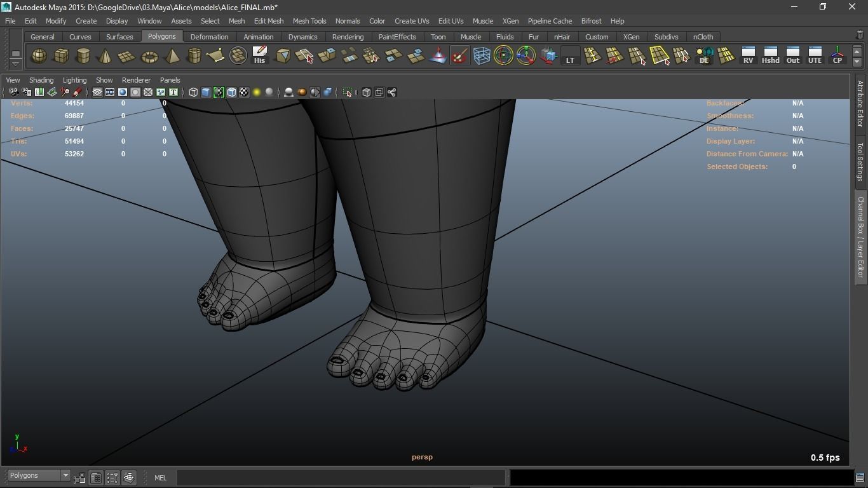
Task: Click the shelf scroll up arrow
Action: point(857,51)
